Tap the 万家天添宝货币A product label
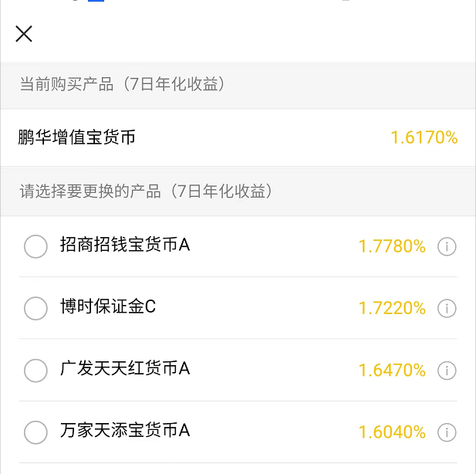Viewport: 476px width, 474px height. tap(125, 431)
